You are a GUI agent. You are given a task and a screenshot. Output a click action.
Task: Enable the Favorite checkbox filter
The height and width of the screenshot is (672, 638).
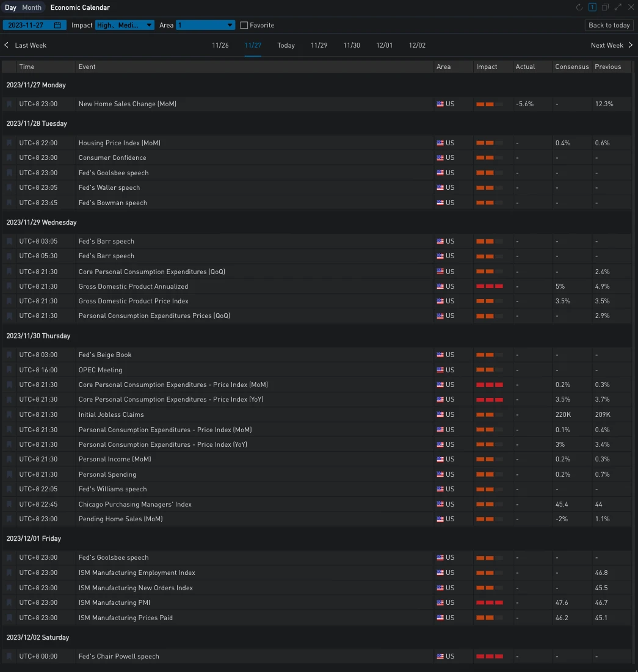pyautogui.click(x=244, y=25)
